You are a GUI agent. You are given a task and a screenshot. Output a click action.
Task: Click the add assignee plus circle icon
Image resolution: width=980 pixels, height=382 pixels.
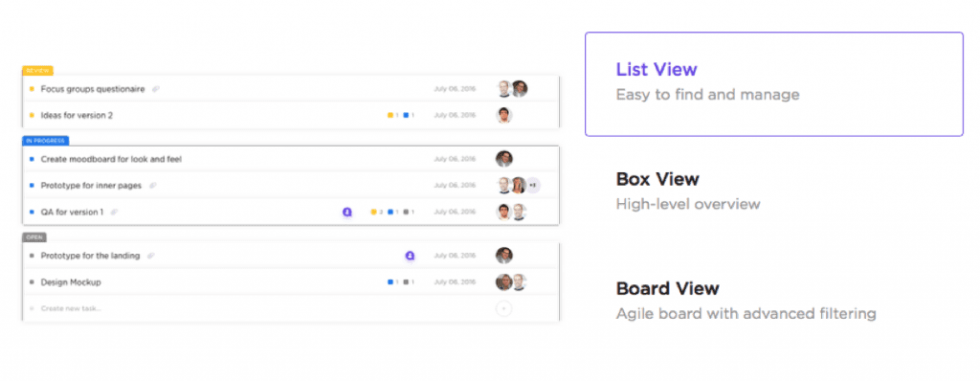click(x=503, y=308)
